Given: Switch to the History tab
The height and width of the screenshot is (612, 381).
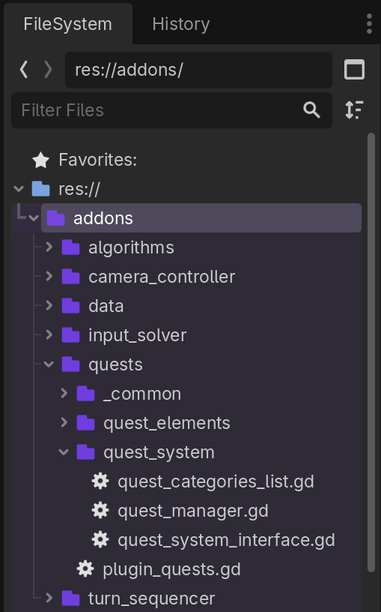Looking at the screenshot, I should (181, 24).
